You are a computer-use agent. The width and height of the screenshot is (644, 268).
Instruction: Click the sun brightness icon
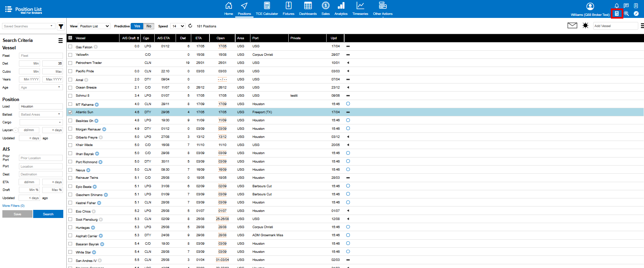[585, 26]
